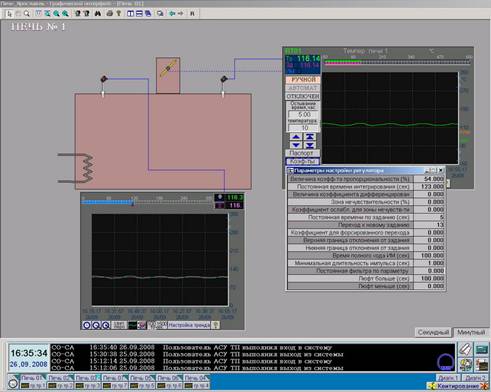This screenshot has height=392, width=491.
Task: Click the green waveform icon under the trend
Action: (x=132, y=325)
